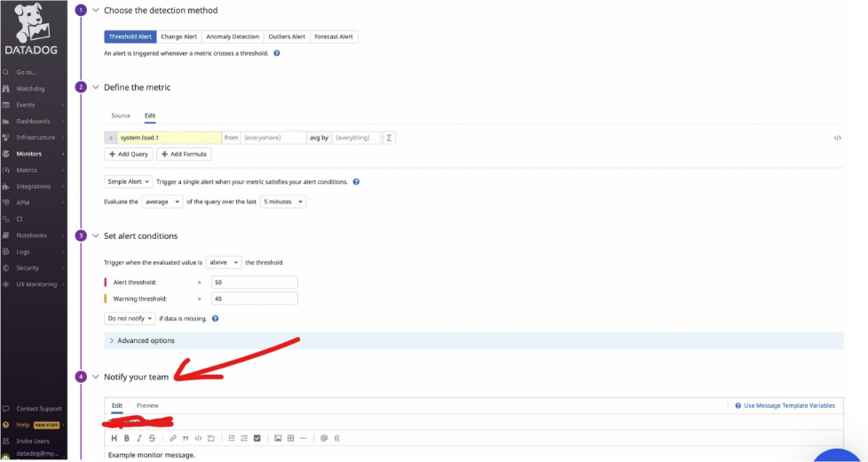The height and width of the screenshot is (462, 868).
Task: Click the checkbox list icon in editor toolbar
Action: 257,438
